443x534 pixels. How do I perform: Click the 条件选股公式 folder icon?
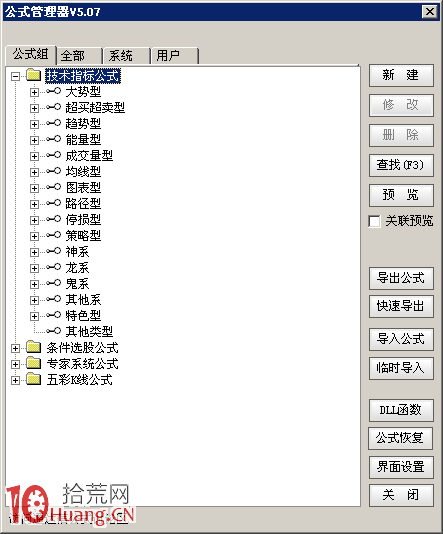point(34,347)
